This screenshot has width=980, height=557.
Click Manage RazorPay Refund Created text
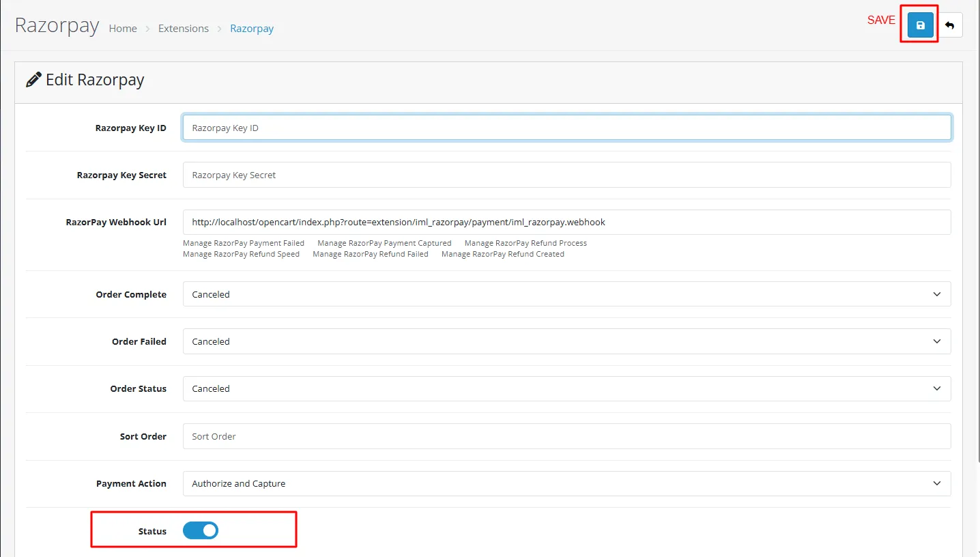(x=503, y=254)
